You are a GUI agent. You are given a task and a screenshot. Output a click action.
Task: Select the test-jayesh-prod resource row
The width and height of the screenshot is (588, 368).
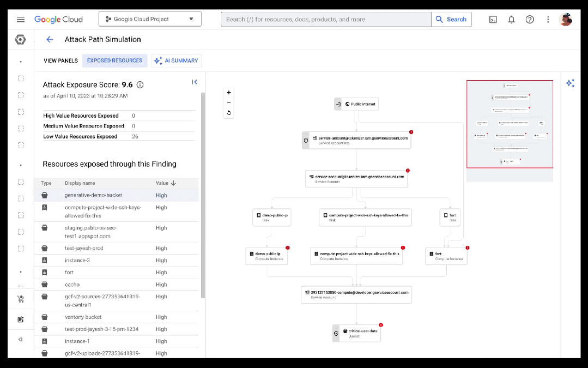click(x=117, y=249)
